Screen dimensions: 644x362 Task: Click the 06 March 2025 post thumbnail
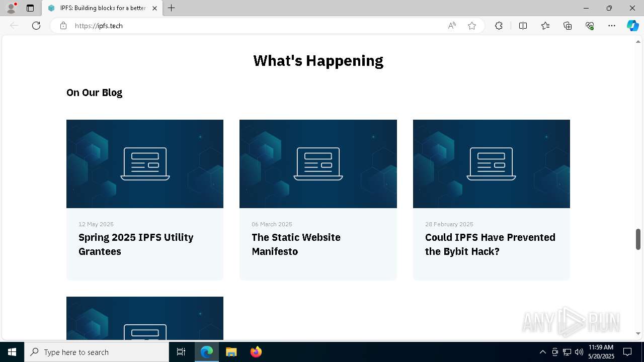point(318,164)
